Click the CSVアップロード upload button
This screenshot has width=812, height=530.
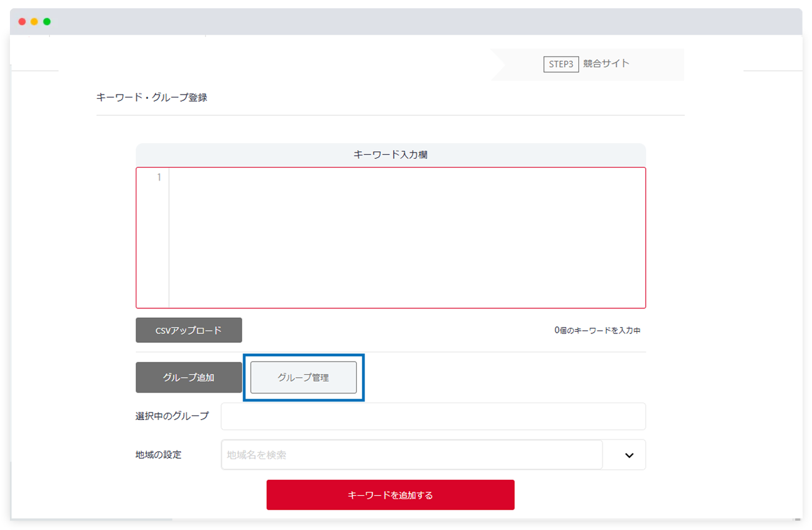[188, 330]
